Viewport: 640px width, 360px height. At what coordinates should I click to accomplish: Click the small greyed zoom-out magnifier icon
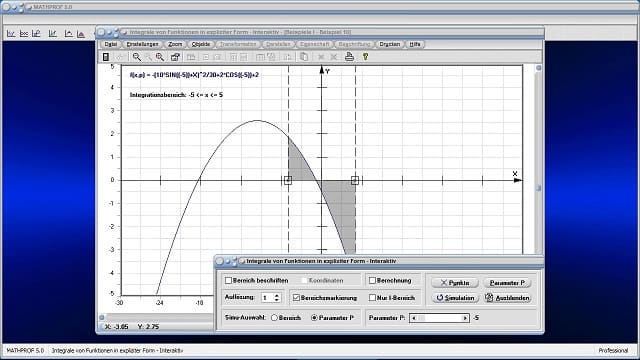tap(149, 58)
